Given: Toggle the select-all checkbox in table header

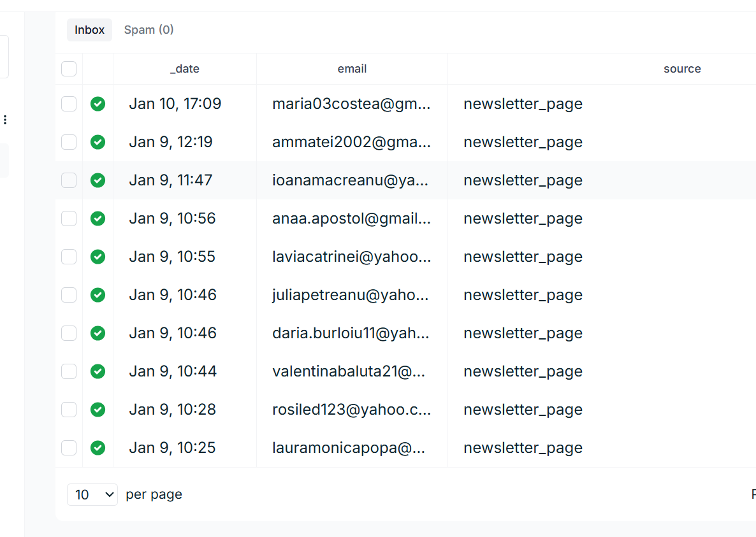Looking at the screenshot, I should (69, 69).
